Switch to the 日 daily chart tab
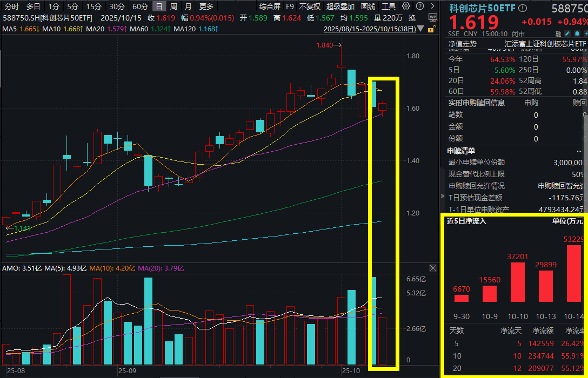This screenshot has height=378, width=588. pyautogui.click(x=159, y=6)
